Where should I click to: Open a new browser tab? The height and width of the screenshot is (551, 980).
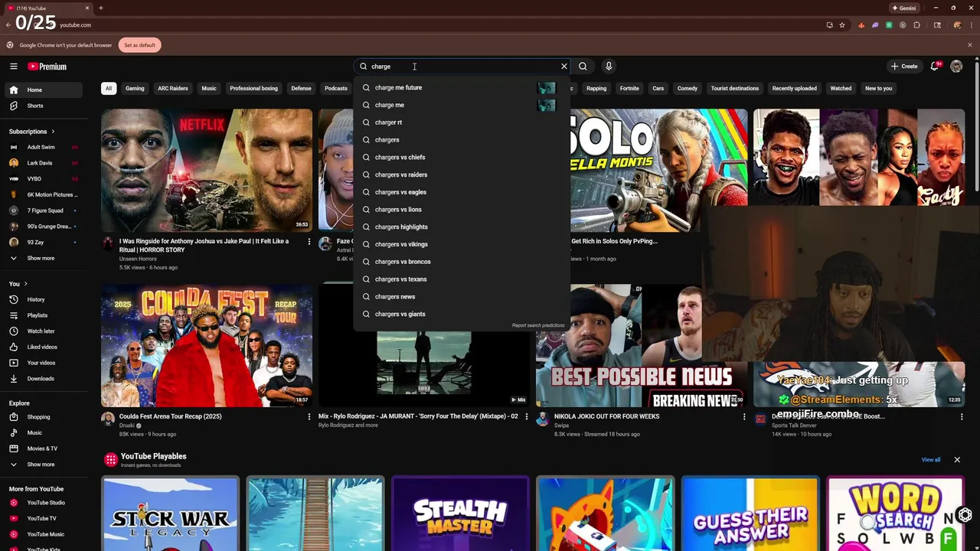pos(101,8)
